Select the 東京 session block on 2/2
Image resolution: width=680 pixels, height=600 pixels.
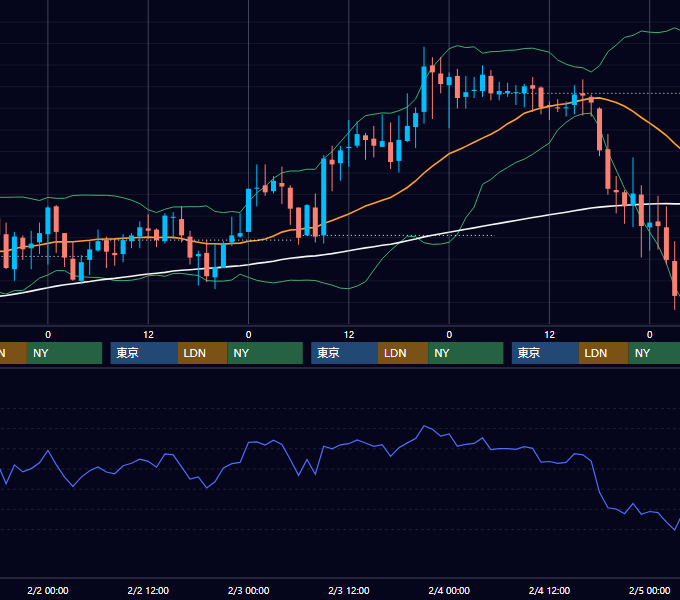[144, 353]
